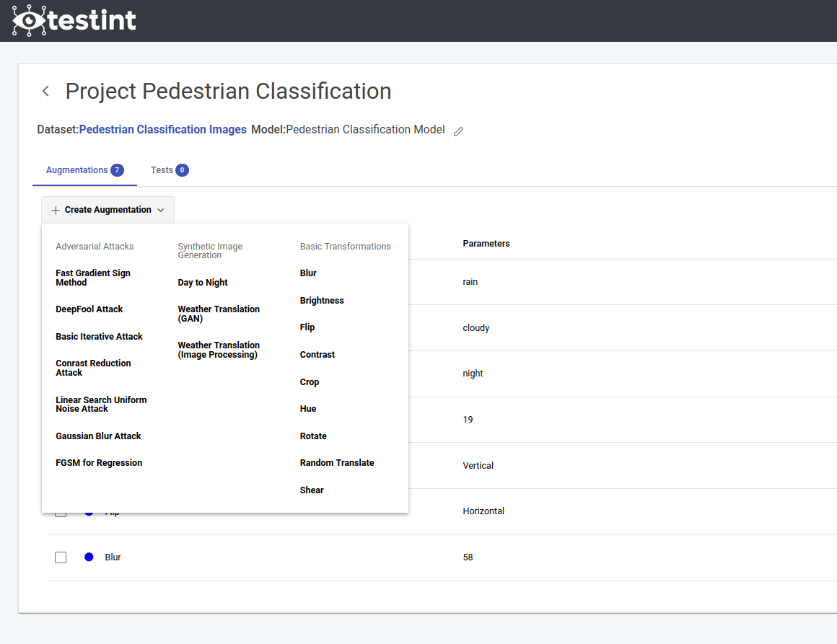Open the Pedestrian Classification Images dataset link
The image size is (837, 644).
click(162, 130)
